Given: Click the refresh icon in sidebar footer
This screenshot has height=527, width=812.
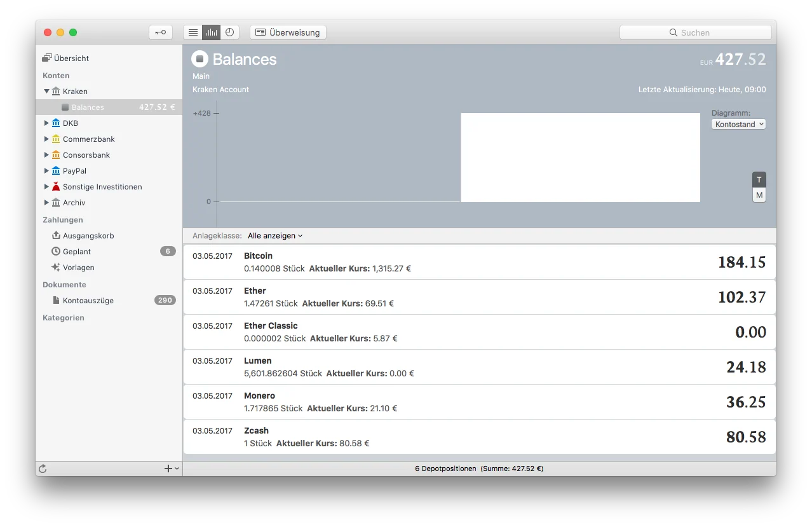Looking at the screenshot, I should 43,469.
